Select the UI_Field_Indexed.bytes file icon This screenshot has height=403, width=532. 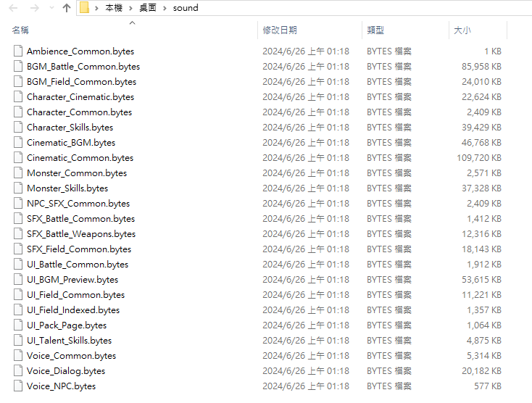[x=18, y=309]
